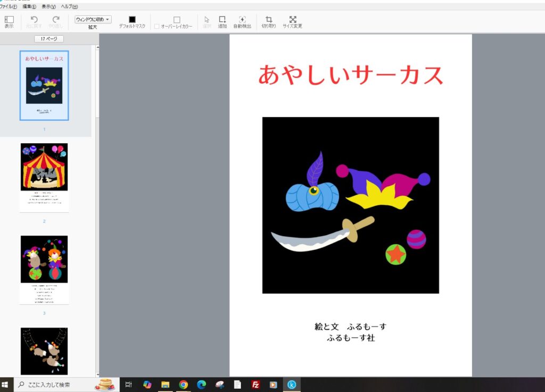Open the media player taskbar icon
This screenshot has width=545, height=392.
pyautogui.click(x=274, y=385)
